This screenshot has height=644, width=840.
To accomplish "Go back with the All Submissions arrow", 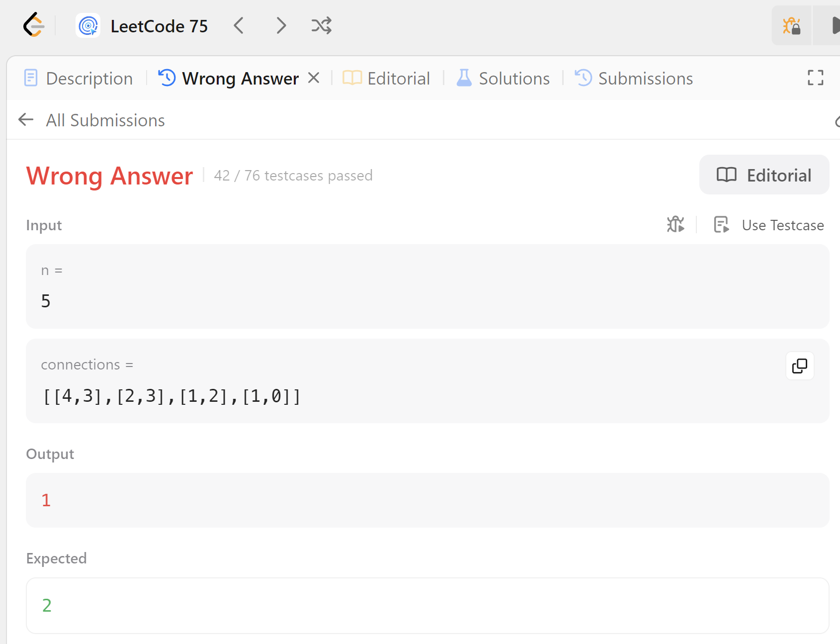I will (26, 119).
